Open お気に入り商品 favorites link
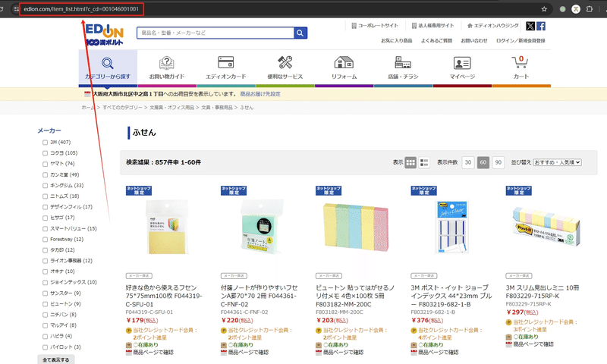This screenshot has height=364, width=607. pos(396,41)
